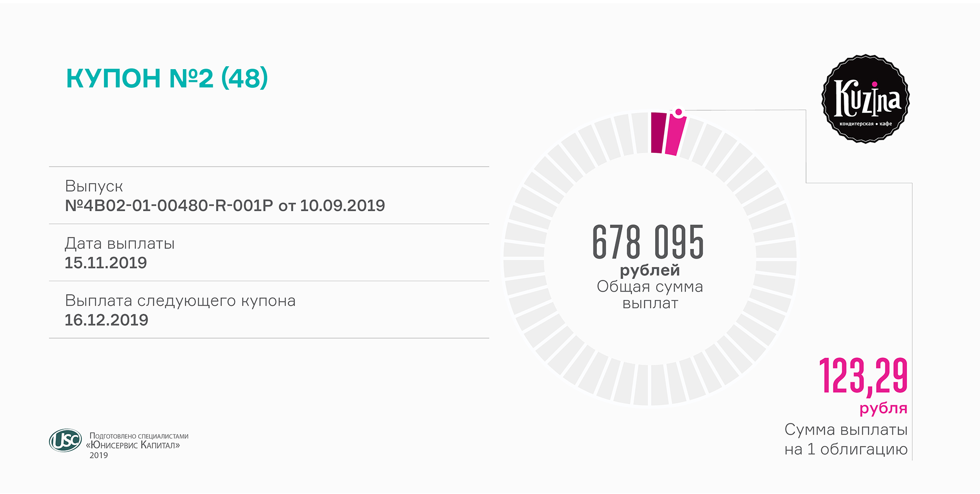
Task: Select the dark magenta ring segment
Action: (658, 133)
